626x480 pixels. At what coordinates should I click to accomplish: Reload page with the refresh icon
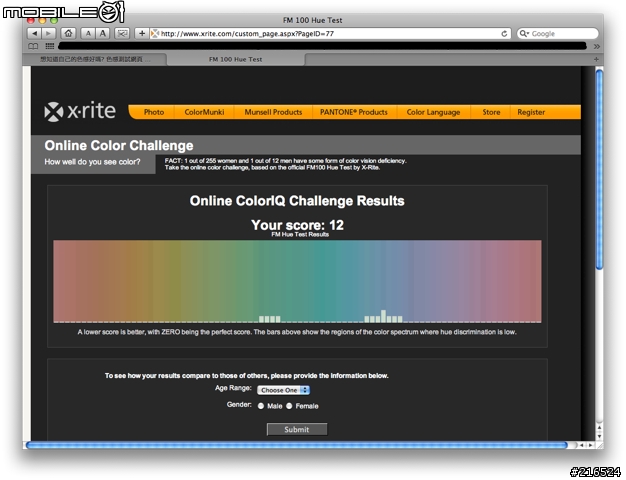click(504, 34)
